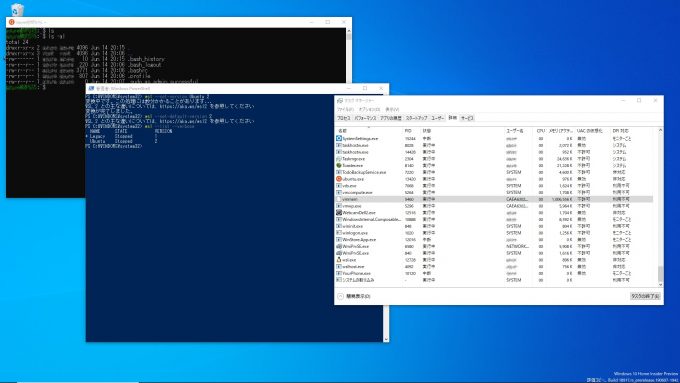Select the YourPhone.exe process icon
680x383 pixels.
pos(339,273)
